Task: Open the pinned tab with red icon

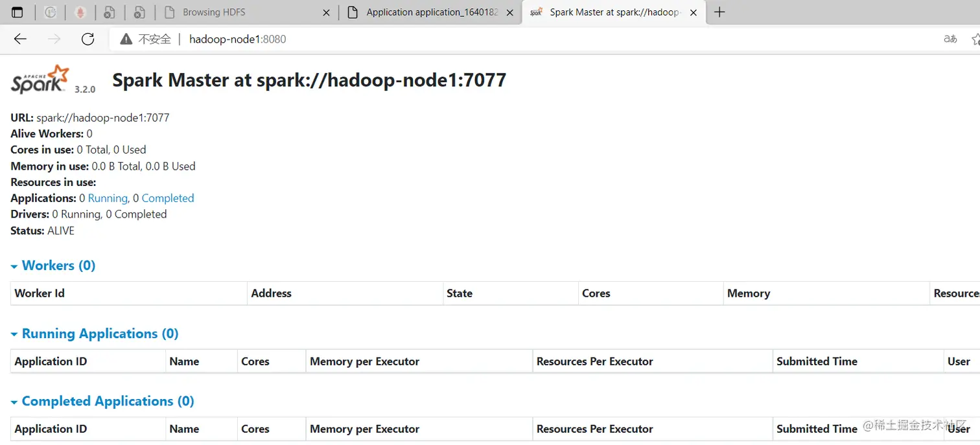Action: click(x=80, y=12)
